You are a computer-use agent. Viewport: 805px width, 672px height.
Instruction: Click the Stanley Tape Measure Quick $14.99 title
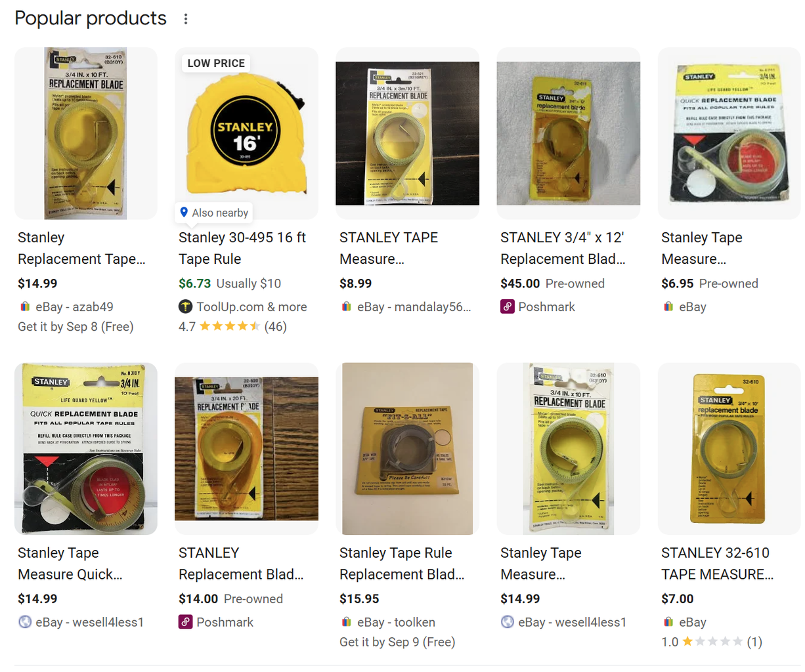click(70, 564)
